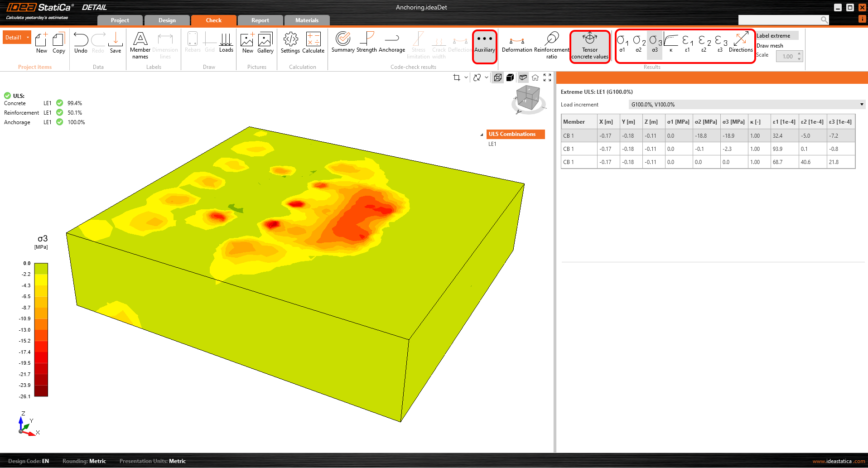868x468 pixels.
Task: Display principal stress Directions
Action: [741, 43]
